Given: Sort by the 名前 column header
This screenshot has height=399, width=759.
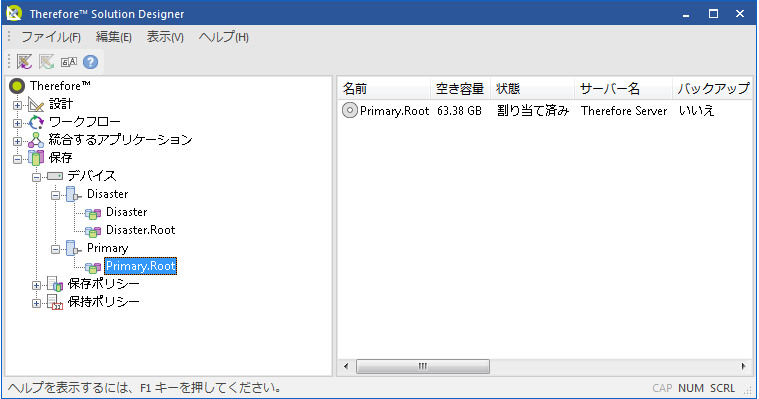Looking at the screenshot, I should (x=384, y=89).
